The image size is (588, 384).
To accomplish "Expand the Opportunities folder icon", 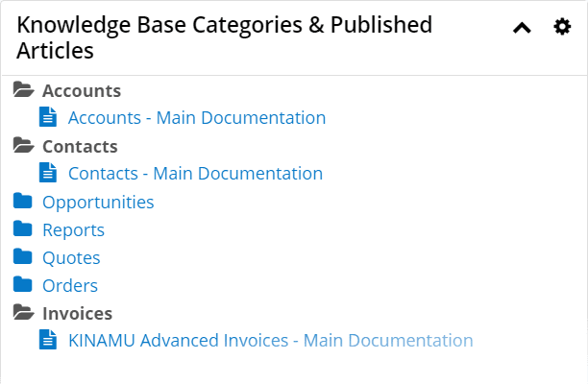I will [x=23, y=201].
